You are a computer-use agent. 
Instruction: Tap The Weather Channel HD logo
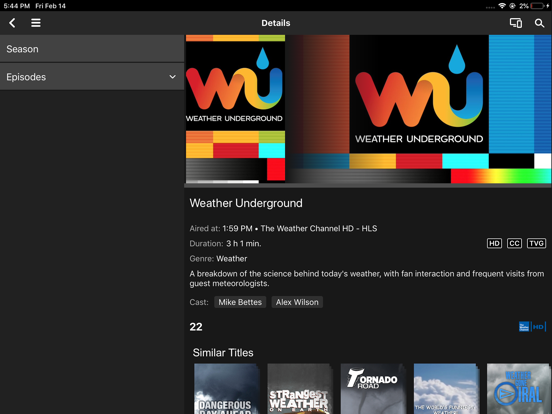pyautogui.click(x=532, y=326)
